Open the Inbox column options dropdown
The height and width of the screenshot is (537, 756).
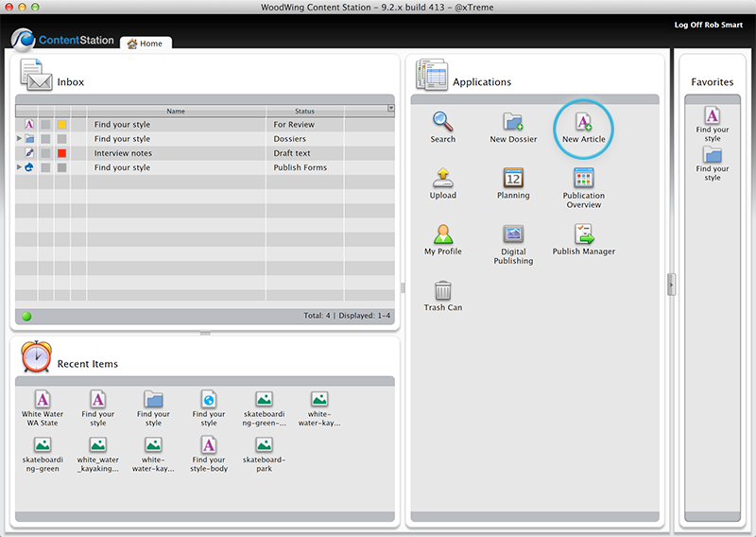(391, 108)
